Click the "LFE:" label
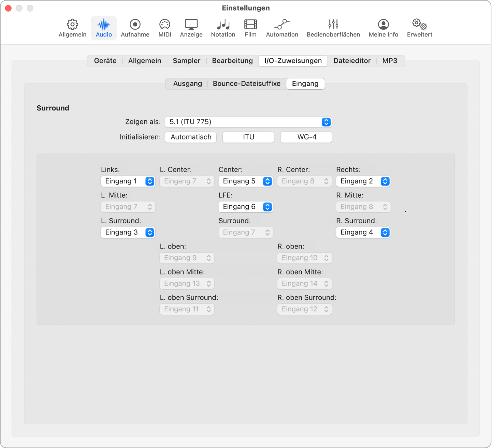The image size is (492, 448). (x=226, y=195)
